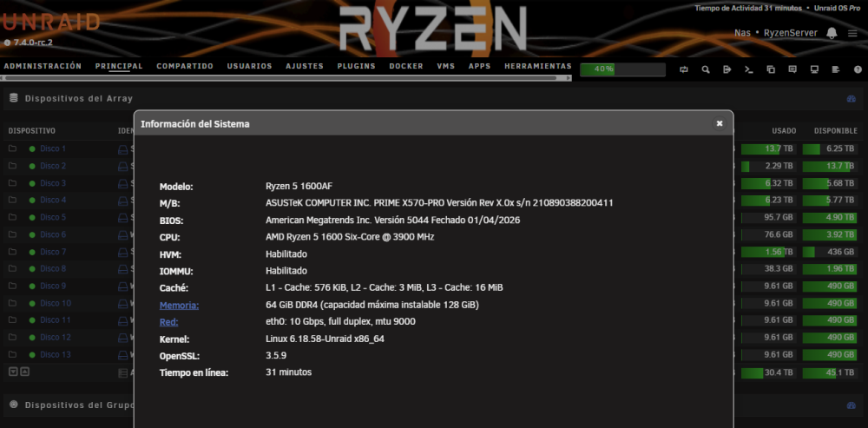Click the Ryzen 5 1600AF model value
Screen dimensions: 868x428
click(x=299, y=186)
